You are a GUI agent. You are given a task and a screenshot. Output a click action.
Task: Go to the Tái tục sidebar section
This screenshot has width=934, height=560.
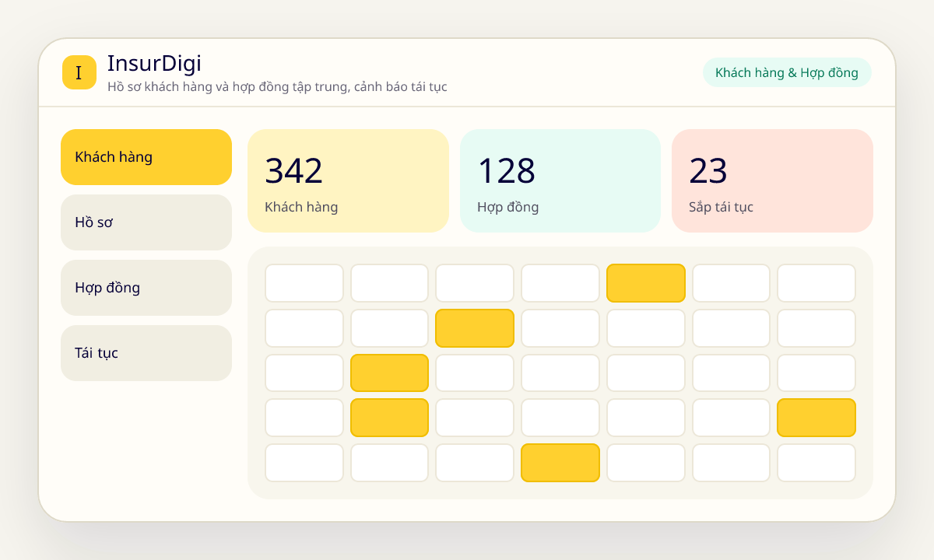[146, 353]
